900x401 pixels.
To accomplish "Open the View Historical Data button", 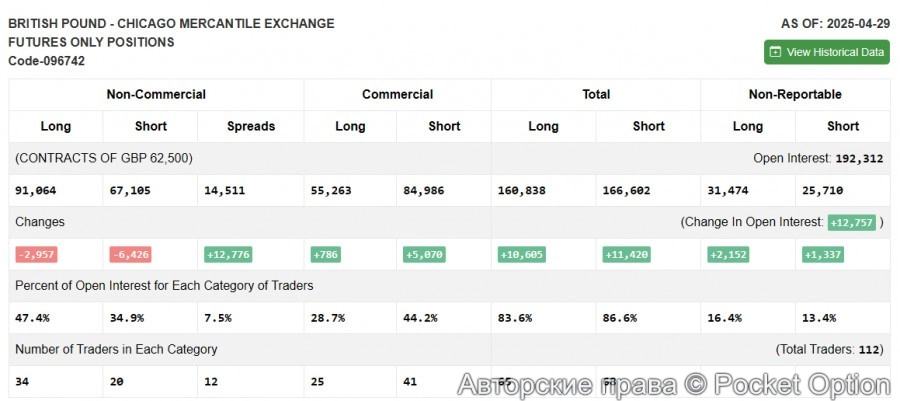I will (x=826, y=52).
